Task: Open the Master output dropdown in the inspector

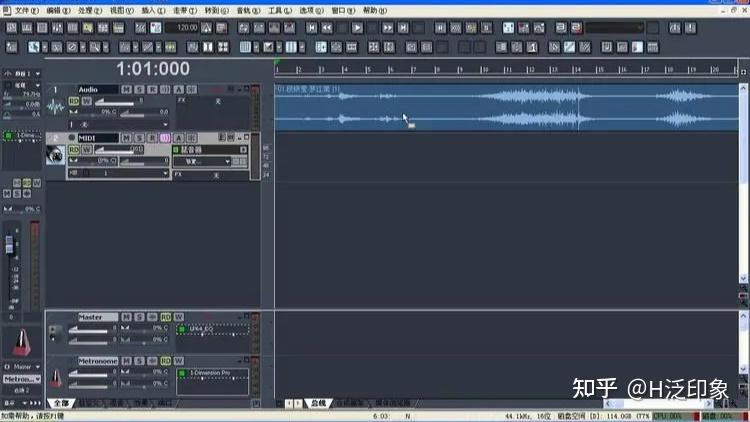Action: pyautogui.click(x=38, y=367)
